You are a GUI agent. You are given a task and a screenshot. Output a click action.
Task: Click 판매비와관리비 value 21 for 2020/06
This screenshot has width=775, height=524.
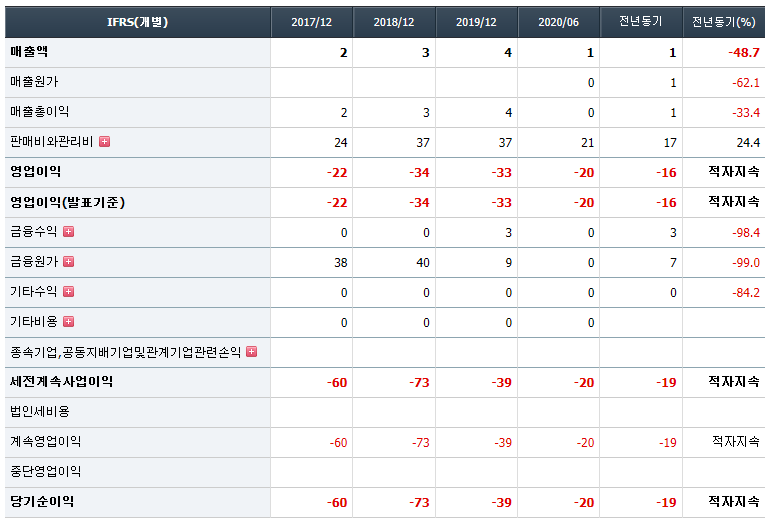tap(588, 143)
